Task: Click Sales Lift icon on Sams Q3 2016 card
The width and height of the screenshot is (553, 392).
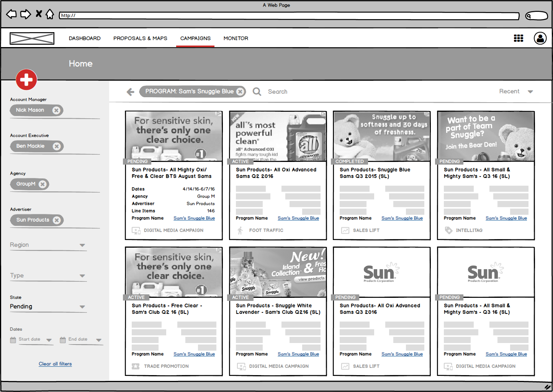Action: coord(345,366)
